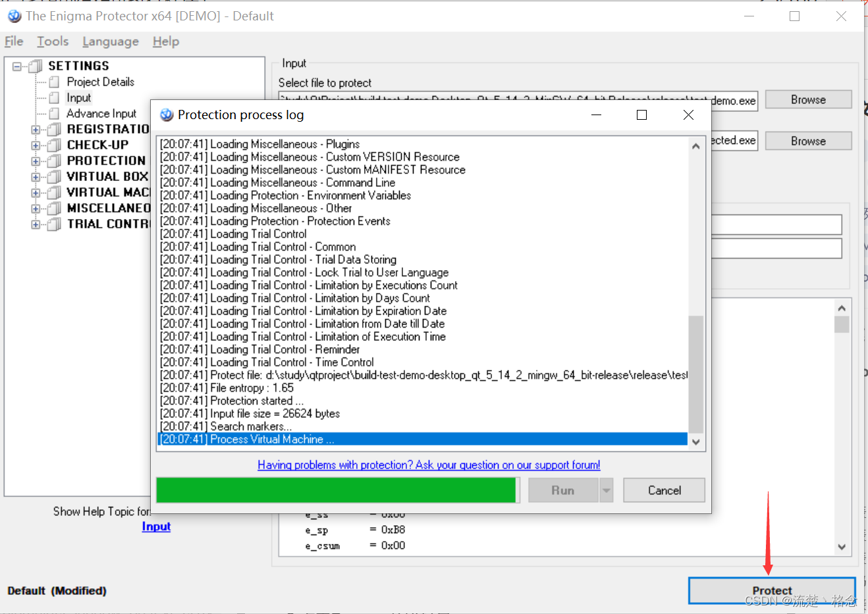Select the 'Search markers...' log line
The image size is (868, 614).
click(423, 426)
